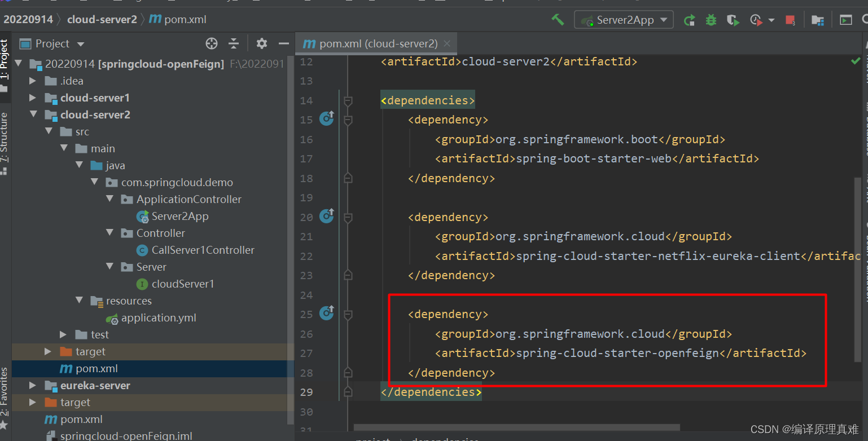Screen dimensions: 868x441
Task: Open the 7: Structure side tab
Action: [x=5, y=143]
